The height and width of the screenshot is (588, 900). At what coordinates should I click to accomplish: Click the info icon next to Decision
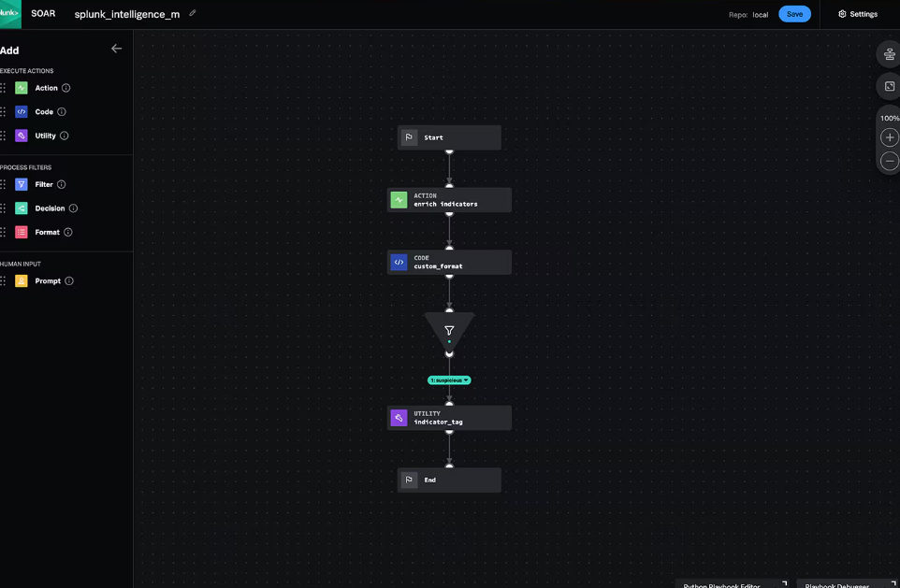pyautogui.click(x=75, y=208)
